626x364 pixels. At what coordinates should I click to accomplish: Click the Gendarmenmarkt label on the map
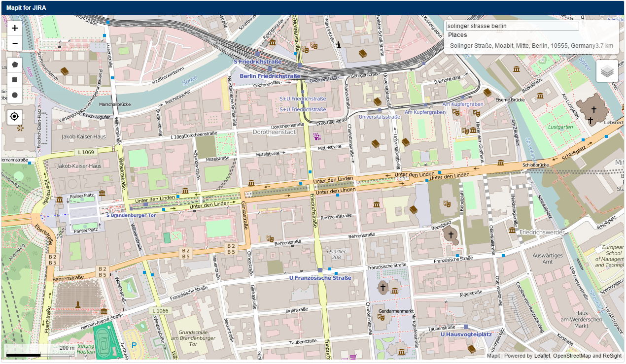(395, 312)
